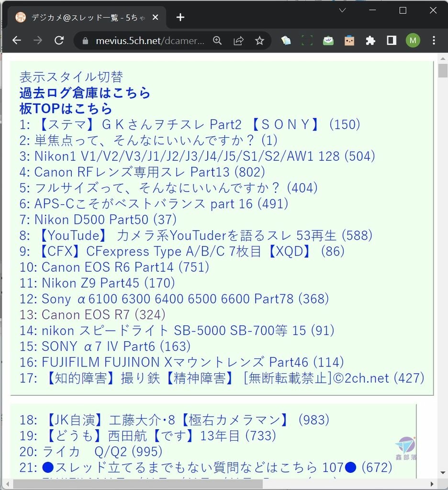Maximize the browser window
Image resolution: width=448 pixels, height=490 pixels.
pyautogui.click(x=403, y=11)
